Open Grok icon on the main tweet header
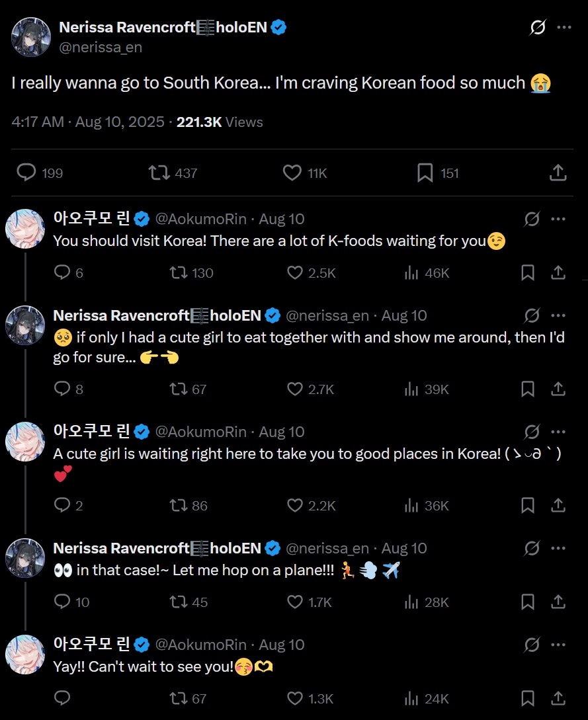Viewport: 588px width, 720px height. tap(538, 28)
